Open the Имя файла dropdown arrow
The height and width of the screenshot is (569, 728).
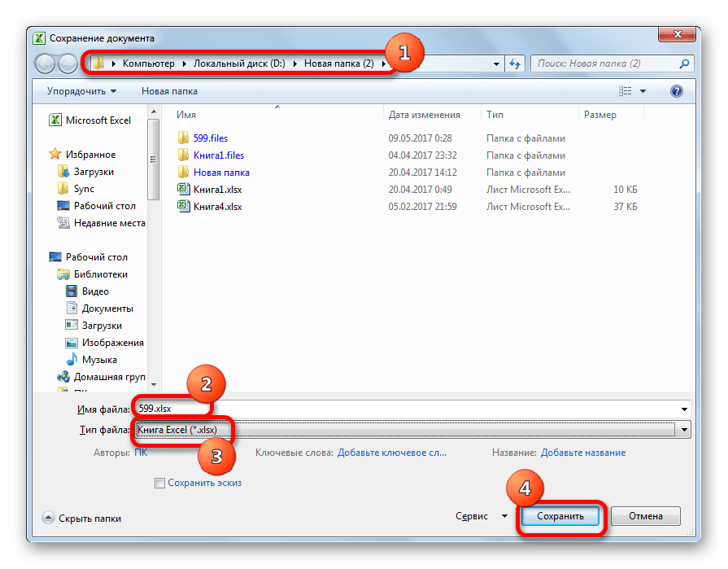[684, 409]
